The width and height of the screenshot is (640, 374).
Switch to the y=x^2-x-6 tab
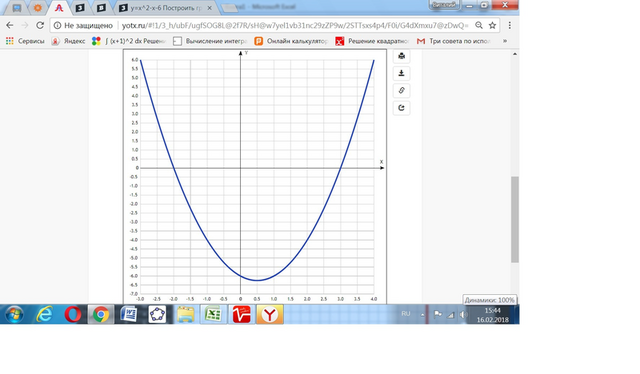pos(165,8)
